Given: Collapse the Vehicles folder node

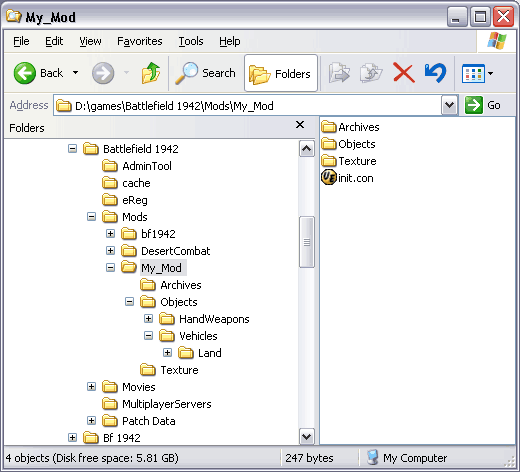Looking at the screenshot, I should 148,335.
